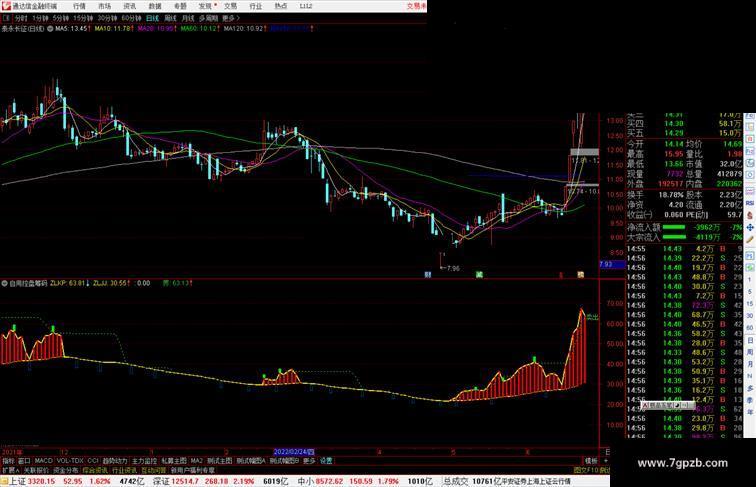This screenshot has width=756, height=487.
Task: Click the 上证 index value 3328.15
Action: [41, 481]
